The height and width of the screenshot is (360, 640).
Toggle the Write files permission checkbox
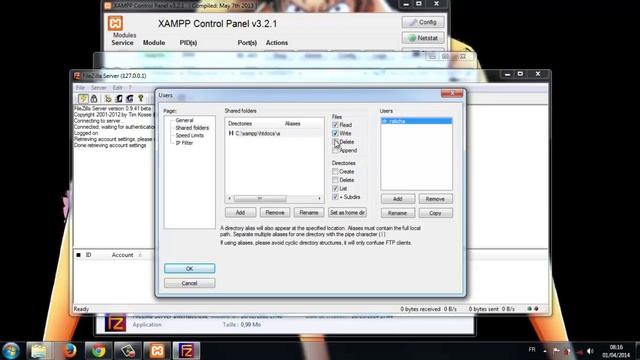click(335, 133)
